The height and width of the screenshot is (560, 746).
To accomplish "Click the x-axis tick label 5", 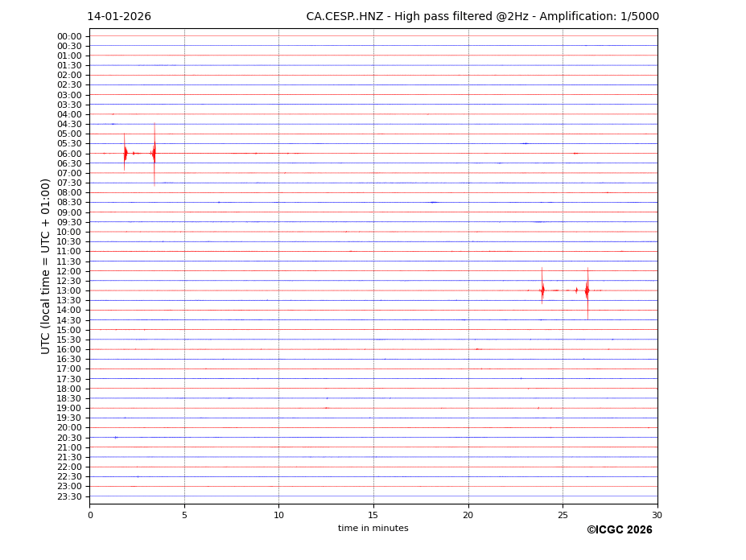I will pos(184,515).
